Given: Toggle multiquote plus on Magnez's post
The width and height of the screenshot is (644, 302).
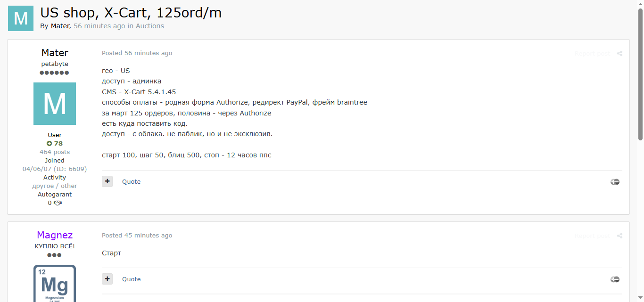Looking at the screenshot, I should pos(107,279).
